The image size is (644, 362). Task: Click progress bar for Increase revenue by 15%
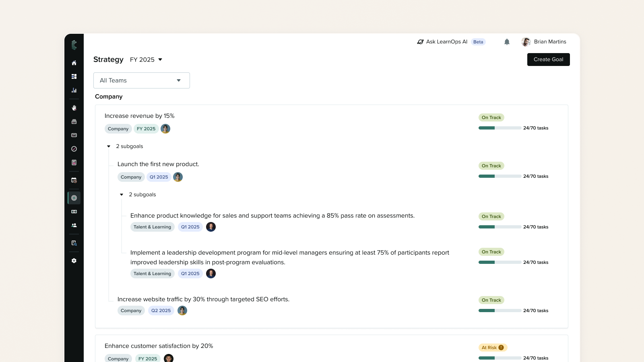coord(500,128)
